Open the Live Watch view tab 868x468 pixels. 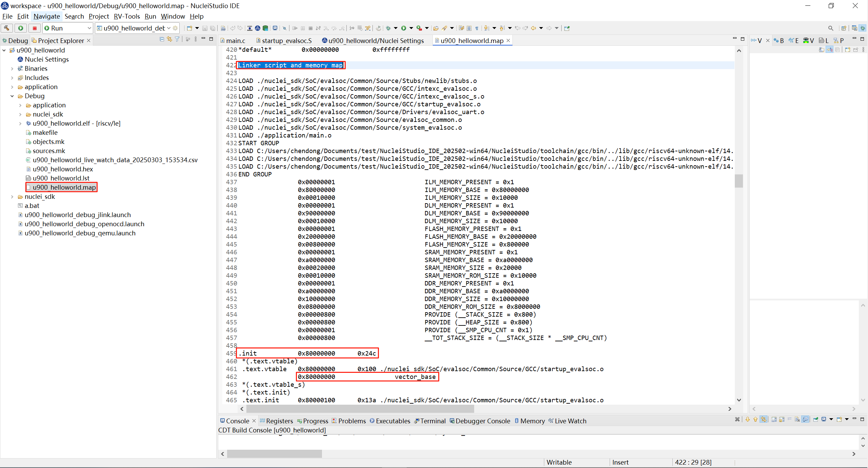(570, 421)
